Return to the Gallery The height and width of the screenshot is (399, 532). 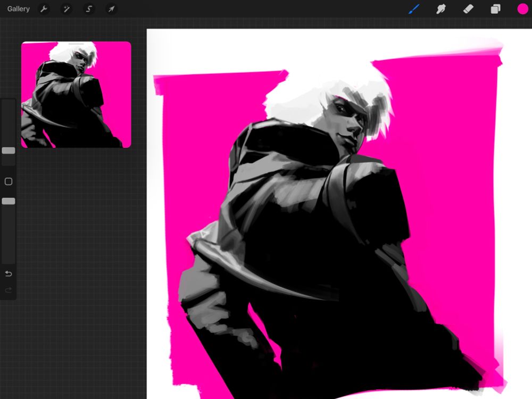pos(18,9)
